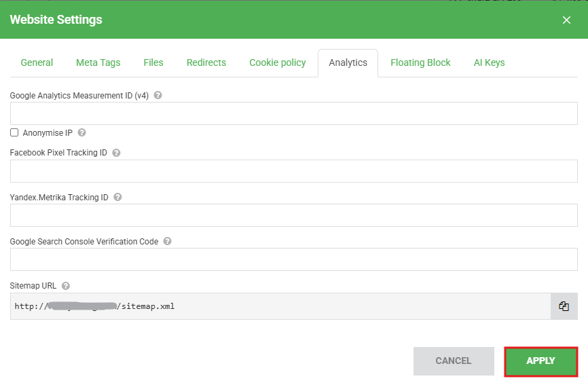Copy the sitemap URL to clipboard
The image size is (588, 385).
pyautogui.click(x=564, y=306)
